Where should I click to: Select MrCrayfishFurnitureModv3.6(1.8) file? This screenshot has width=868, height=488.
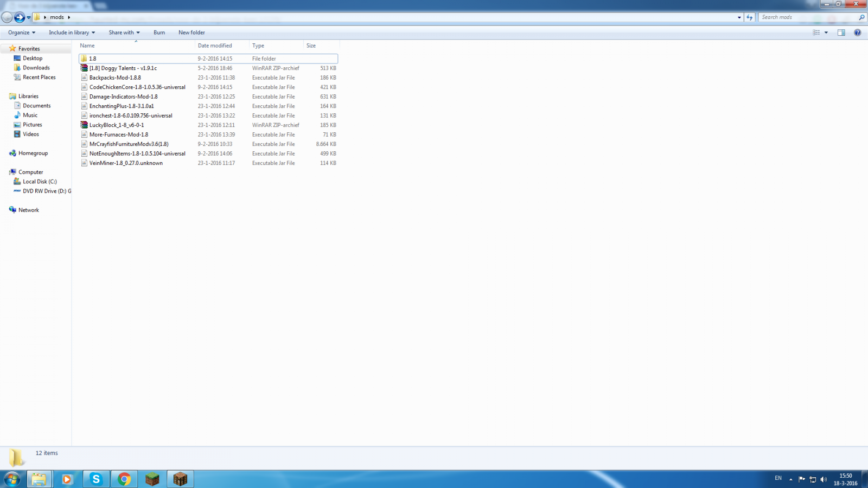(129, 144)
